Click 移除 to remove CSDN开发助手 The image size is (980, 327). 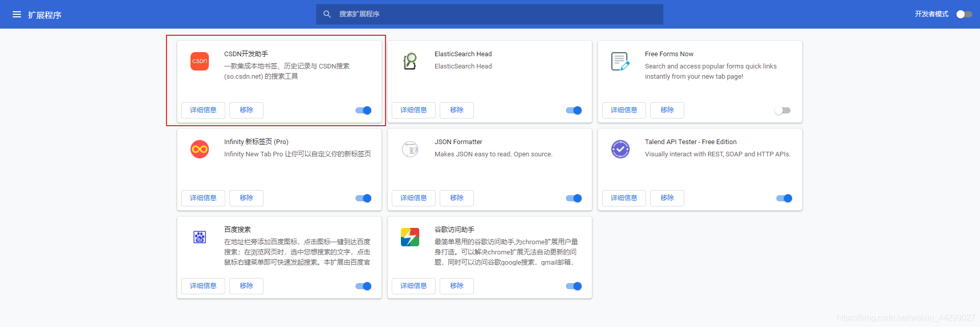click(246, 110)
